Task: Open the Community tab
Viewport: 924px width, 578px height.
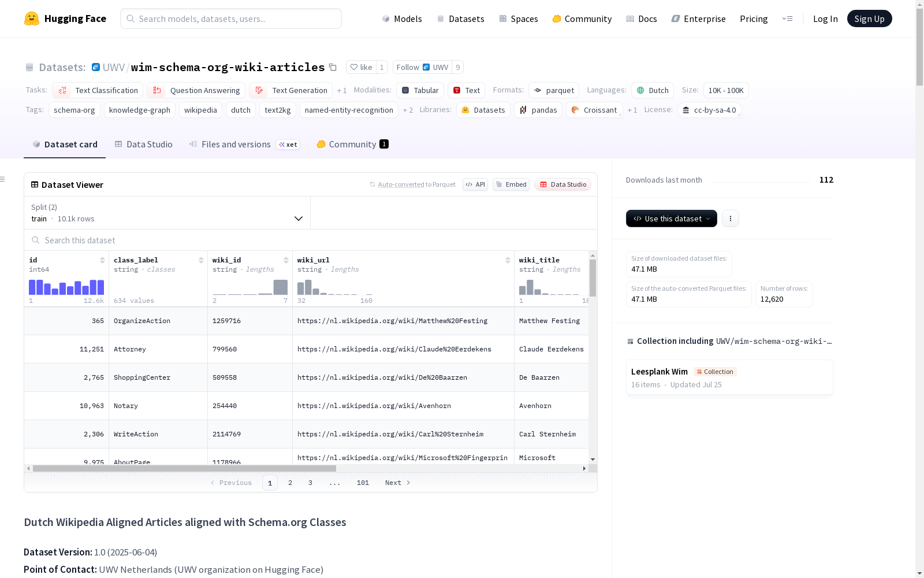Action: (352, 144)
